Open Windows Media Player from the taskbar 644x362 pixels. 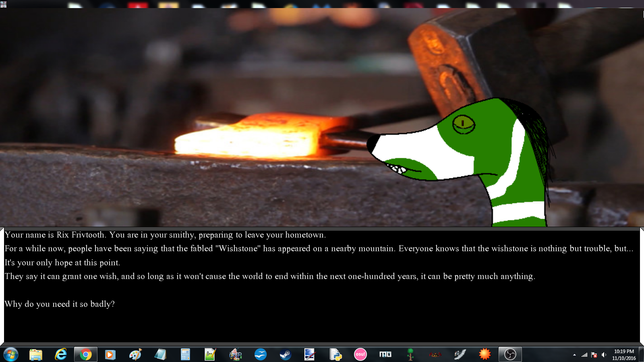tap(110, 354)
